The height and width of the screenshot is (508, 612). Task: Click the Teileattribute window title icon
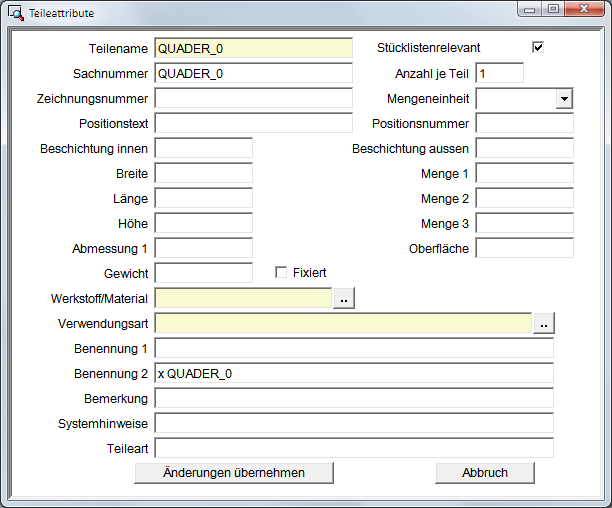tap(16, 11)
